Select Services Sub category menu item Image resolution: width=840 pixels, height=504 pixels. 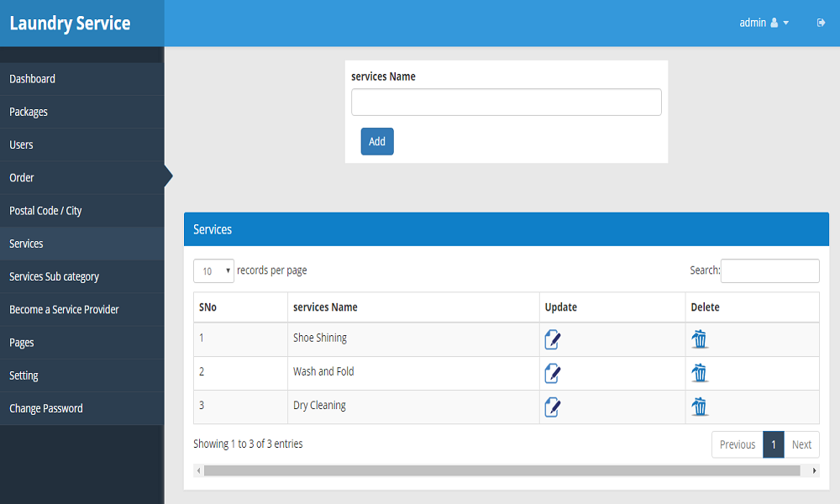pyautogui.click(x=54, y=276)
